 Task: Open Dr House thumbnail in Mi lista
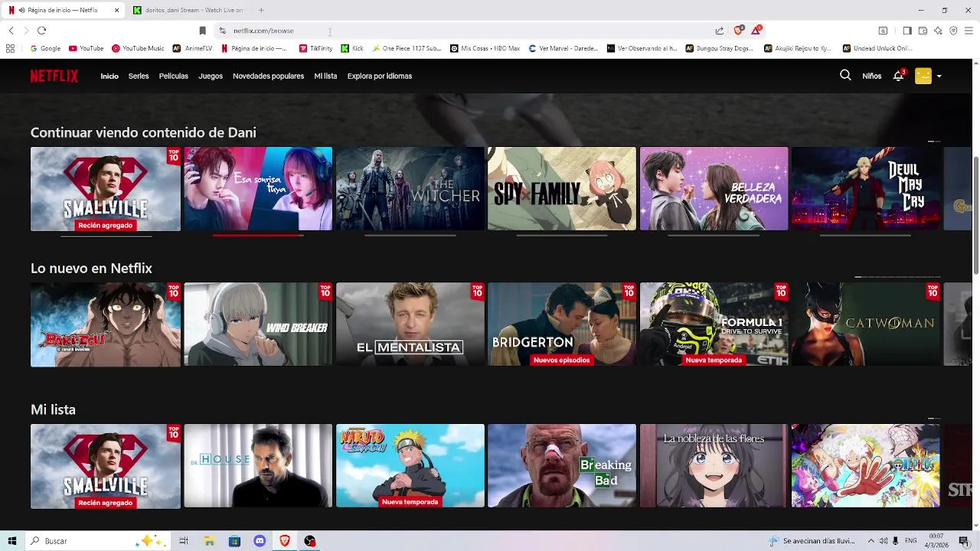(258, 465)
